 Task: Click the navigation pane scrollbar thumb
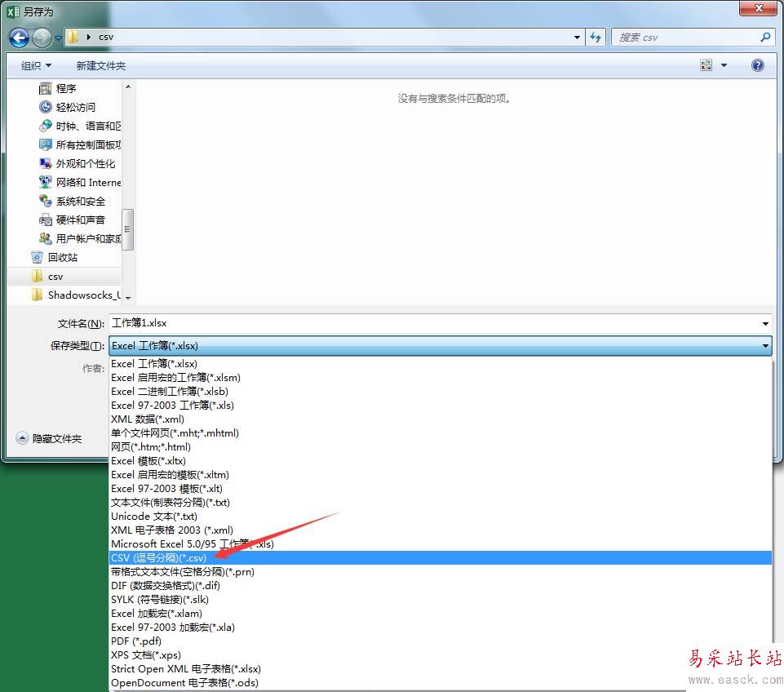click(x=128, y=229)
